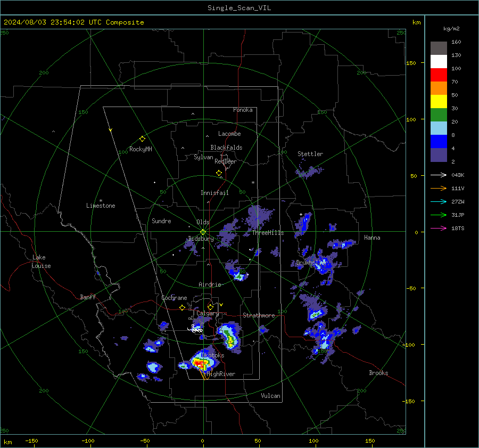
Task: Click the kg/m2 units label
Action: tap(451, 29)
